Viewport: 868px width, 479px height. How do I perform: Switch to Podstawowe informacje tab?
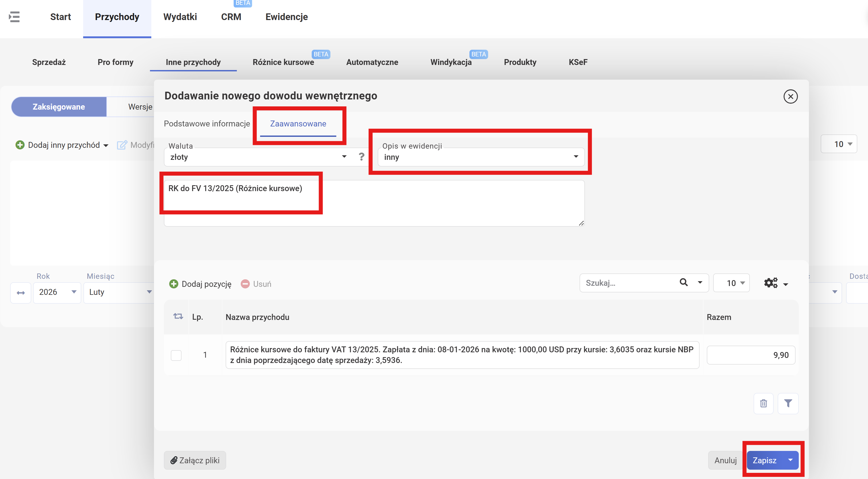point(207,123)
